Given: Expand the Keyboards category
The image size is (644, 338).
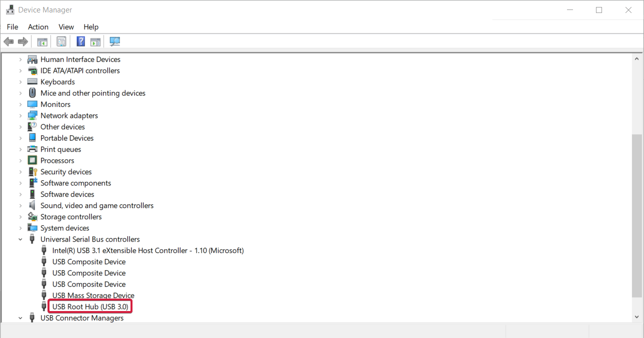Looking at the screenshot, I should click(20, 82).
